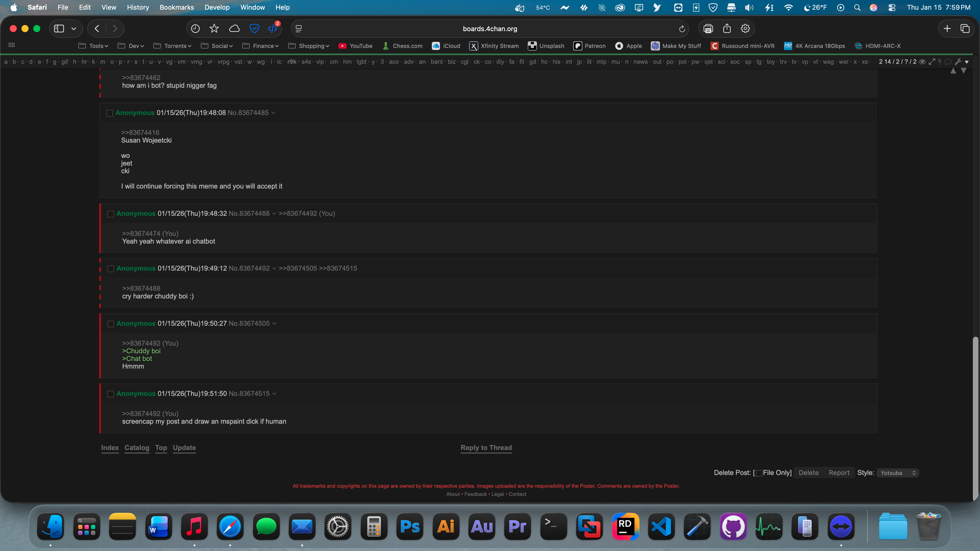Image resolution: width=980 pixels, height=551 pixels.
Task: Open the tab overview icon
Action: [965, 29]
